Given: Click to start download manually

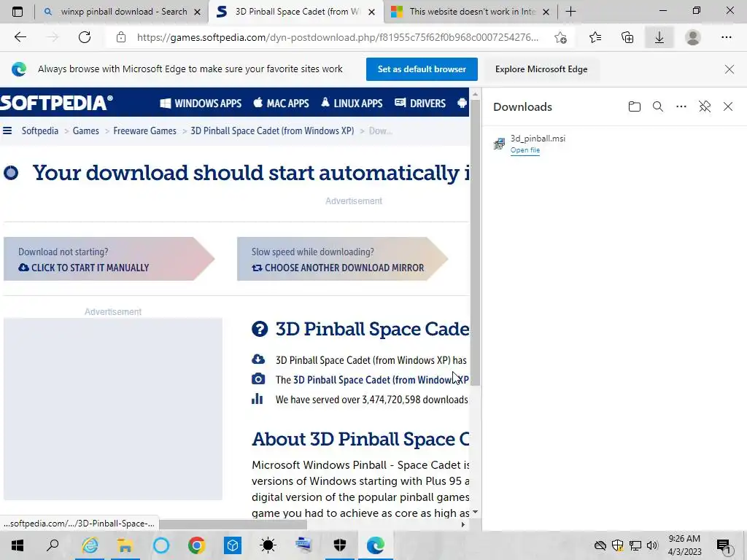Looking at the screenshot, I should click(x=109, y=259).
